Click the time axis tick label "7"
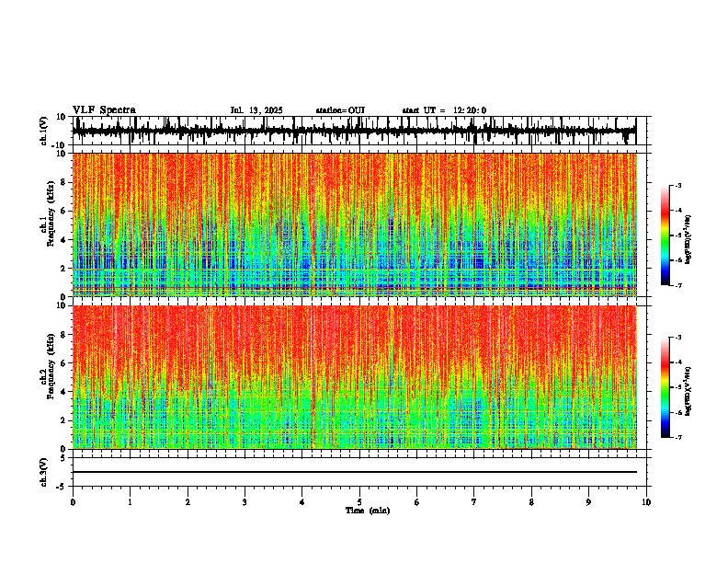 pyautogui.click(x=474, y=502)
